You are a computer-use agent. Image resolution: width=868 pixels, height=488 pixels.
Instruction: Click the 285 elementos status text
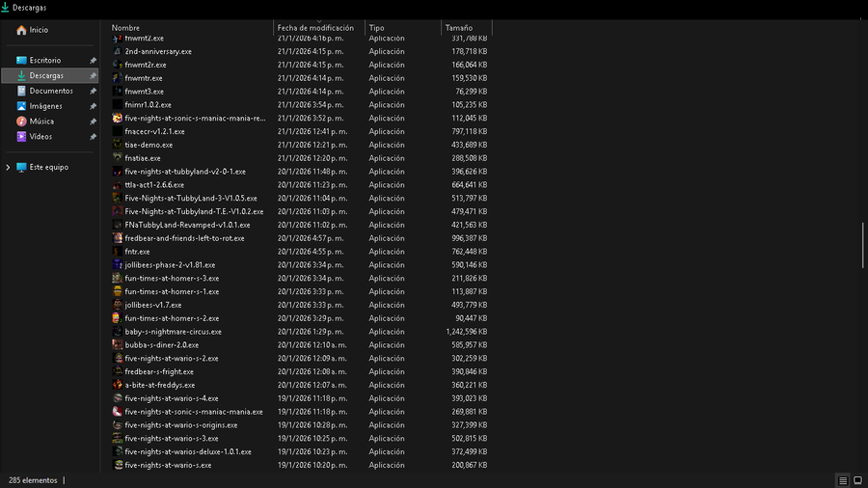coord(33,480)
